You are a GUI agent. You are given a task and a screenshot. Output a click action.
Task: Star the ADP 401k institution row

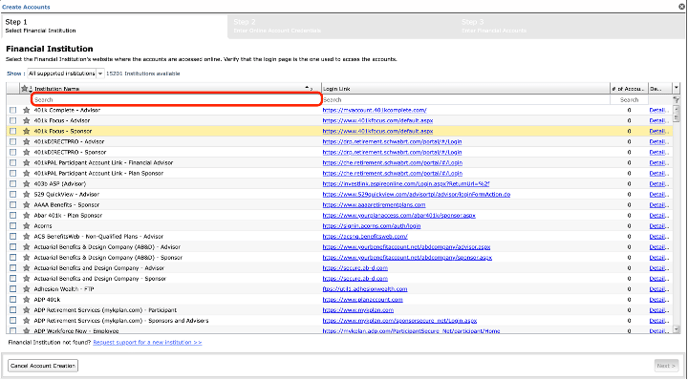pyautogui.click(x=26, y=300)
